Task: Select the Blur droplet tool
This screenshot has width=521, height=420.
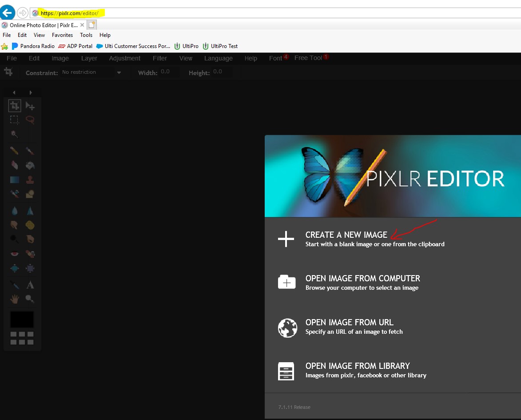Action: [14, 211]
